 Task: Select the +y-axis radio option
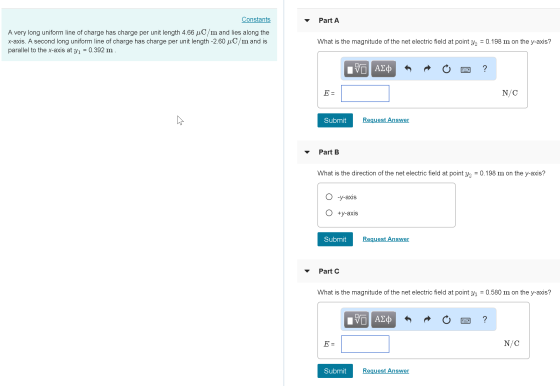click(329, 213)
